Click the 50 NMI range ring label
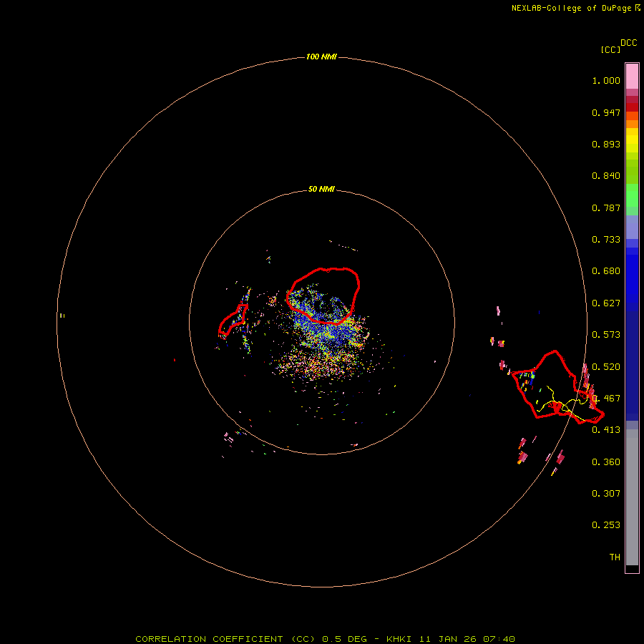644x644 pixels. (321, 189)
